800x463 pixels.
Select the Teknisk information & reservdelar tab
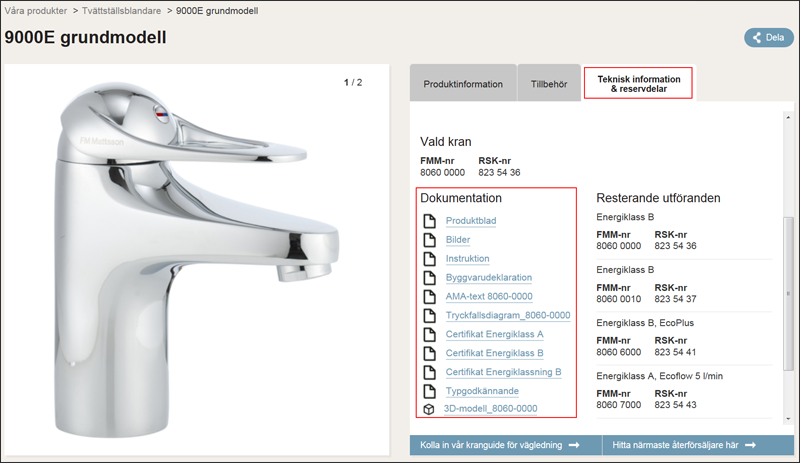click(638, 83)
